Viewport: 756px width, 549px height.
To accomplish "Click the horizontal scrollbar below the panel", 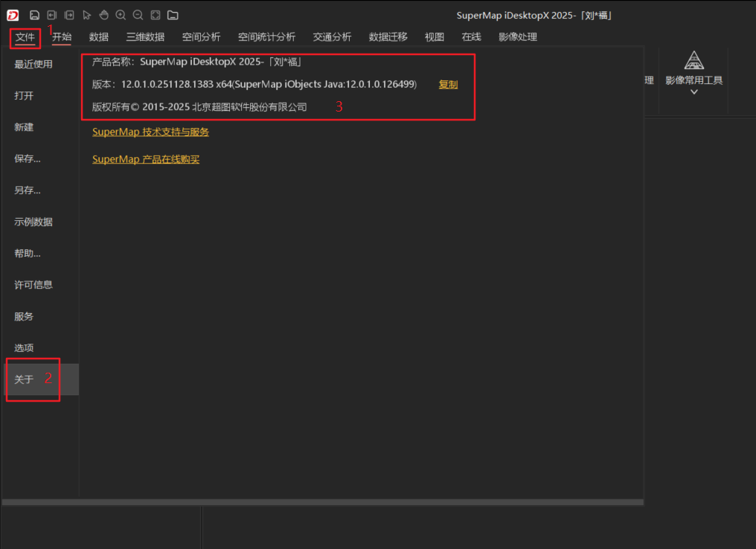I will pos(322,503).
